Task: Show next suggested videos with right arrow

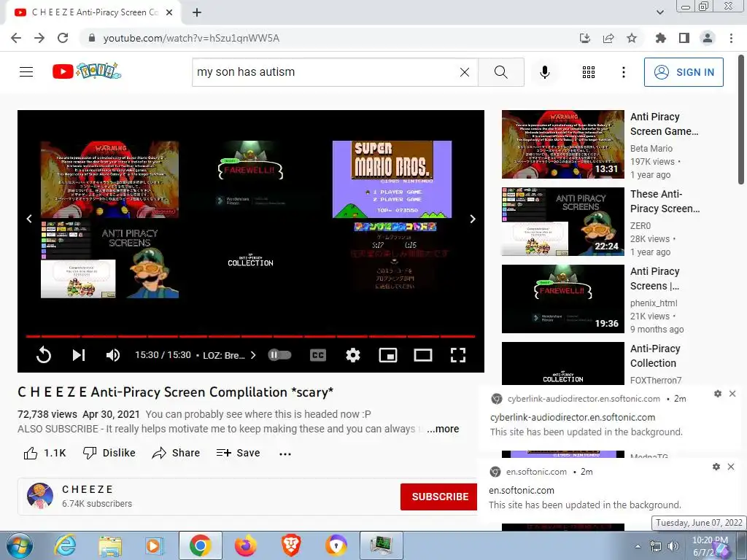Action: [473, 219]
